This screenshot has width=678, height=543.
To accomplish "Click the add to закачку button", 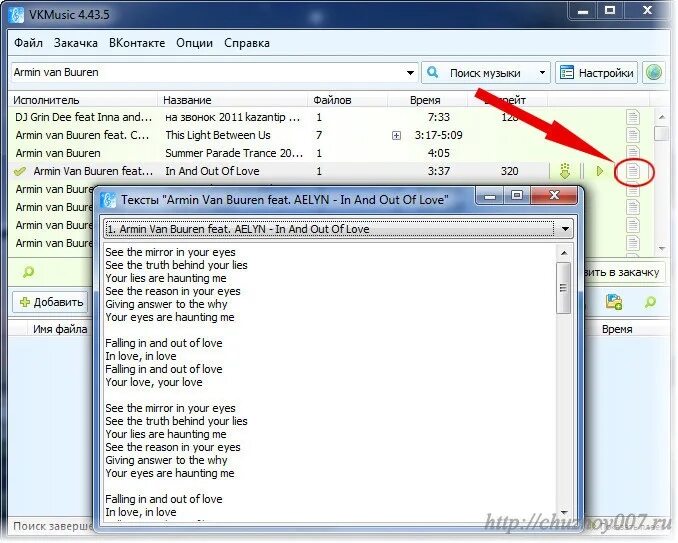I will tap(624, 272).
